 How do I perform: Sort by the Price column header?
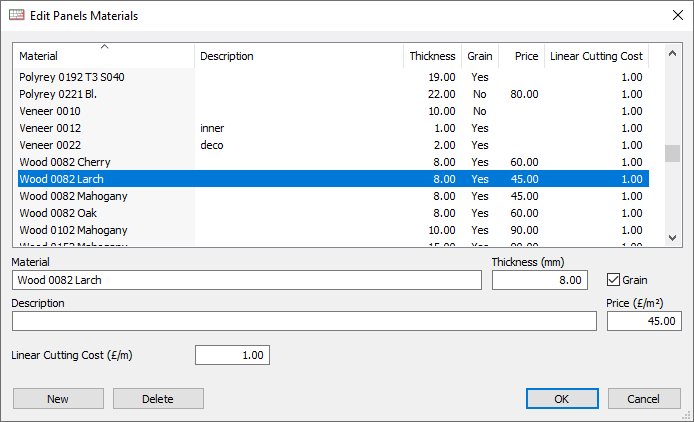coord(521,56)
